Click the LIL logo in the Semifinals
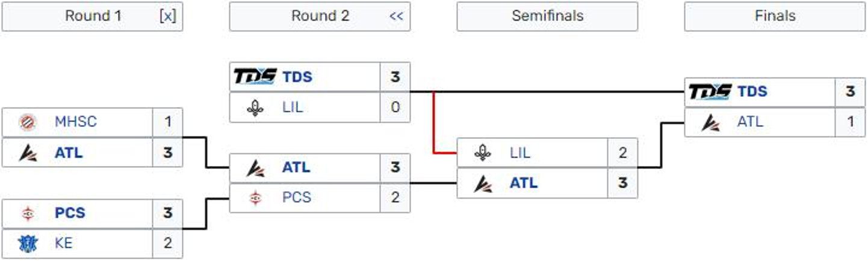868x261 pixels. point(483,153)
